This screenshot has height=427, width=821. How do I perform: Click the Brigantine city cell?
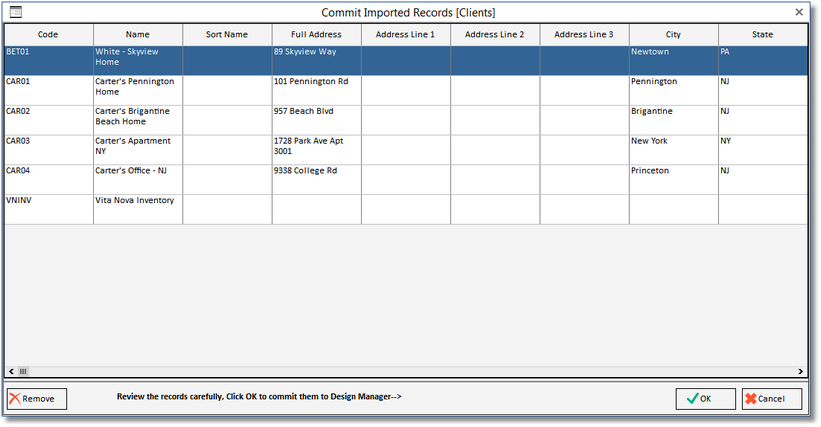pos(673,120)
